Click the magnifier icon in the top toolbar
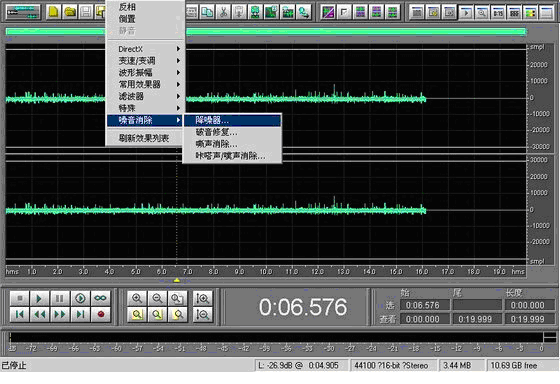 [x=482, y=13]
